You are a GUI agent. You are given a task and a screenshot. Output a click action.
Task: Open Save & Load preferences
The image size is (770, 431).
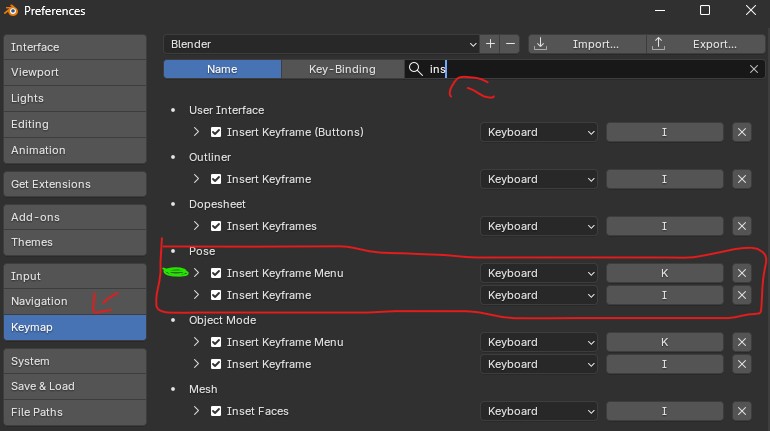pyautogui.click(x=75, y=386)
